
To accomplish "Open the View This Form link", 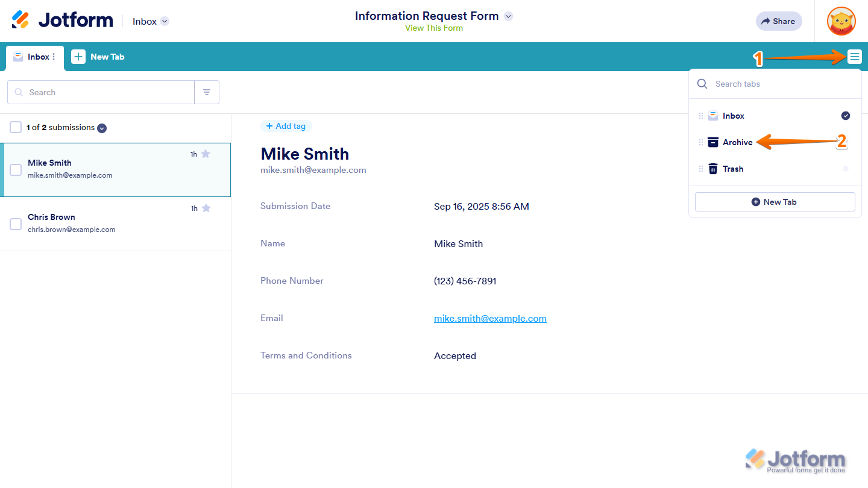I will (434, 28).
